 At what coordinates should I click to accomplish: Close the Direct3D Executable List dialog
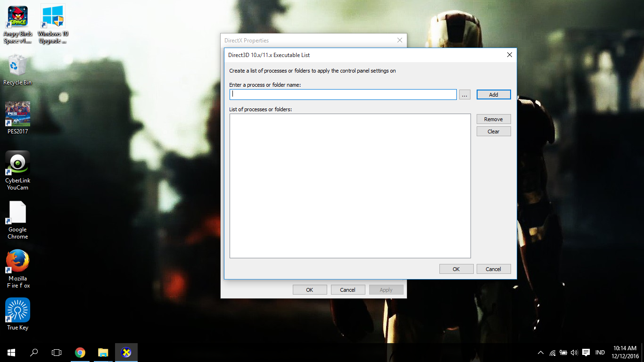(x=509, y=55)
